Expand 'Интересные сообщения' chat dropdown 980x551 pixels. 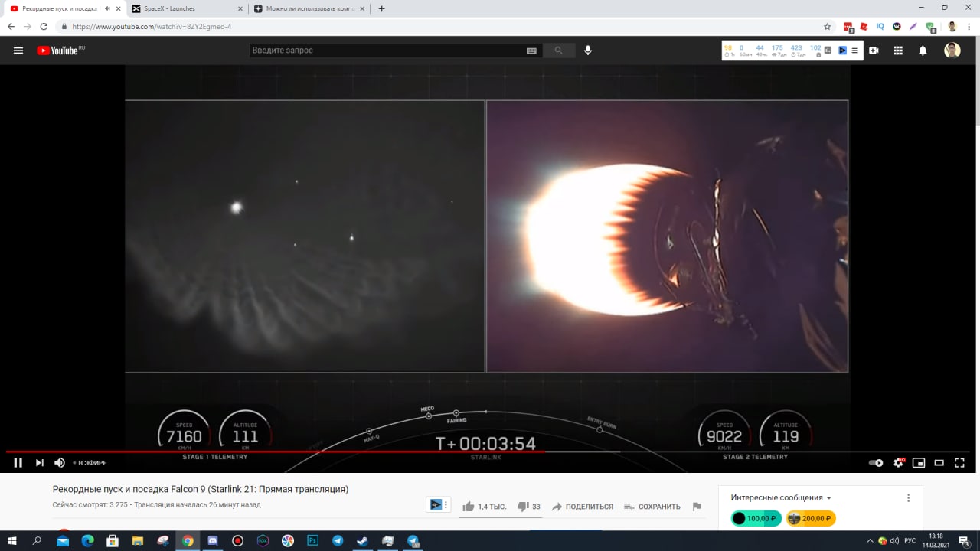pyautogui.click(x=781, y=497)
